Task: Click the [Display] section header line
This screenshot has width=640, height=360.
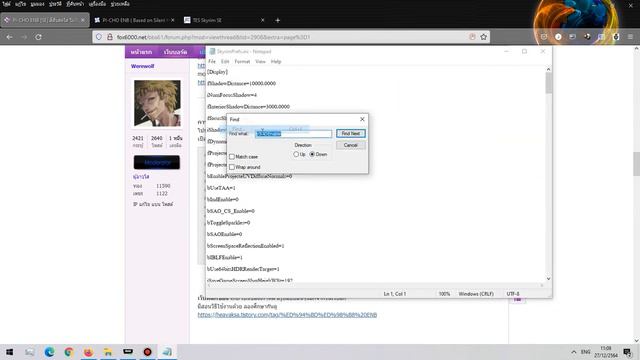Action: point(217,72)
